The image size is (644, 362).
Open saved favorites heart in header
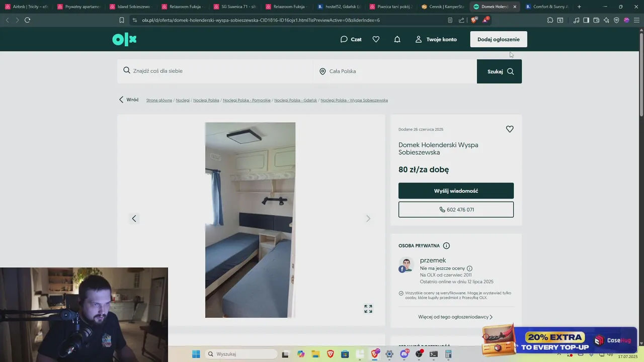pyautogui.click(x=376, y=39)
